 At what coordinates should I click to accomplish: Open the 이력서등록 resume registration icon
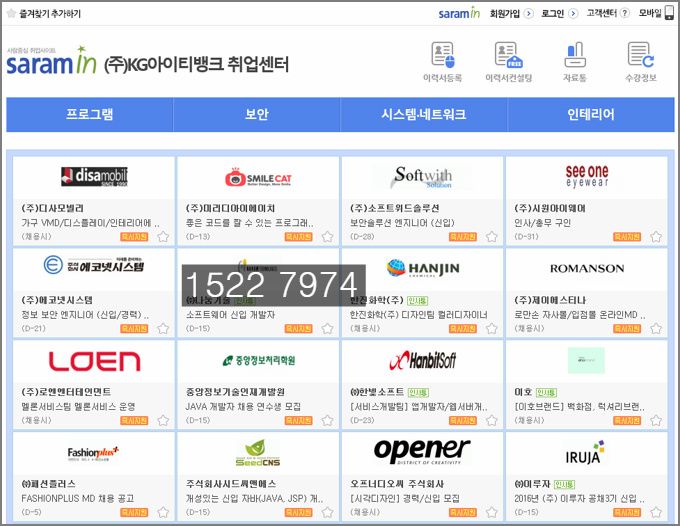click(442, 62)
